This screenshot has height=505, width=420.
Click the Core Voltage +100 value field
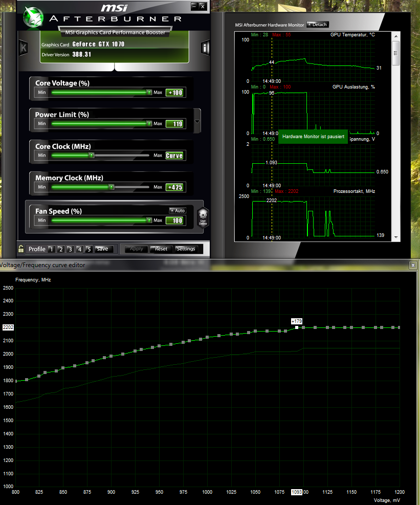[x=175, y=93]
